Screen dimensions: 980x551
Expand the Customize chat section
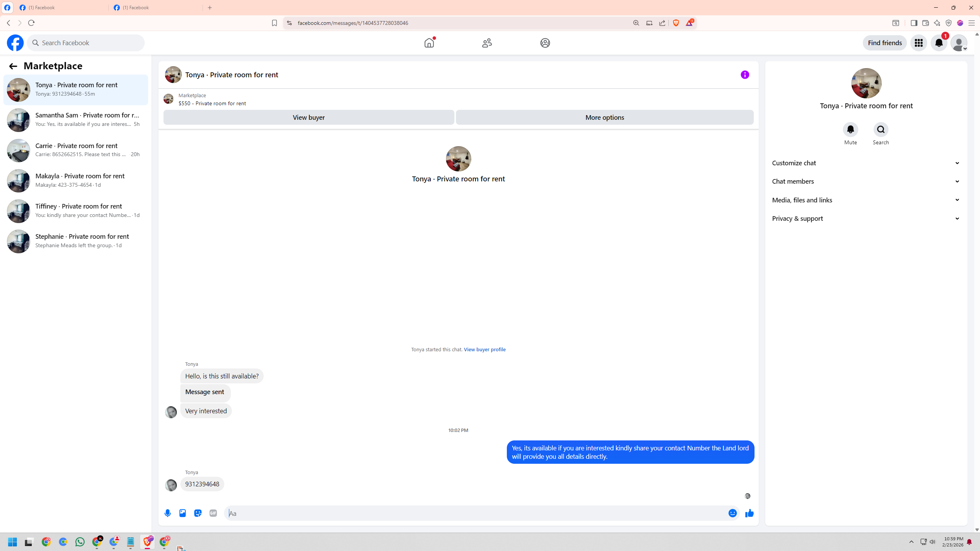(x=866, y=163)
